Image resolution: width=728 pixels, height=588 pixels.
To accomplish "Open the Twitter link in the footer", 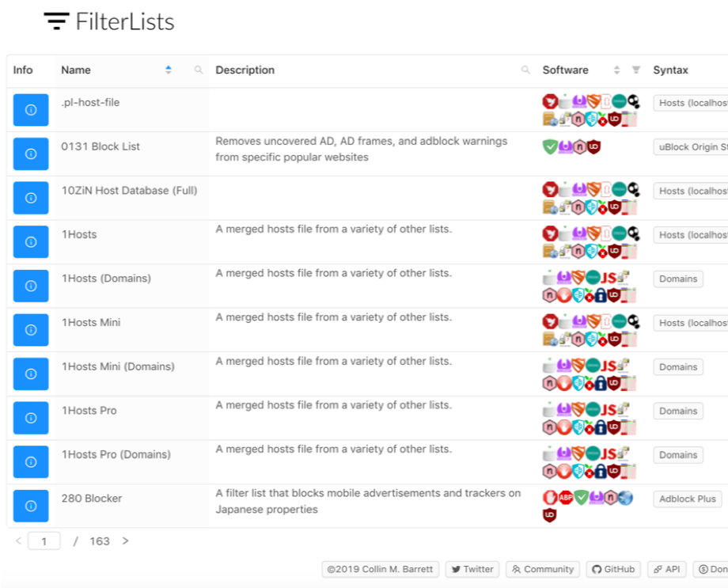I will [472, 569].
